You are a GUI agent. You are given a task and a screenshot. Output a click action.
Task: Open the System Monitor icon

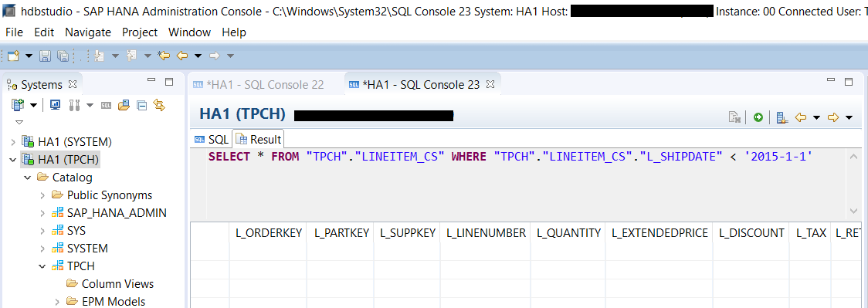(x=56, y=105)
